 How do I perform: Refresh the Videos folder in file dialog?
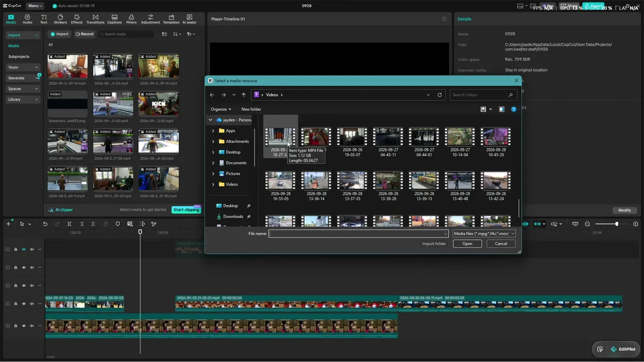[440, 95]
